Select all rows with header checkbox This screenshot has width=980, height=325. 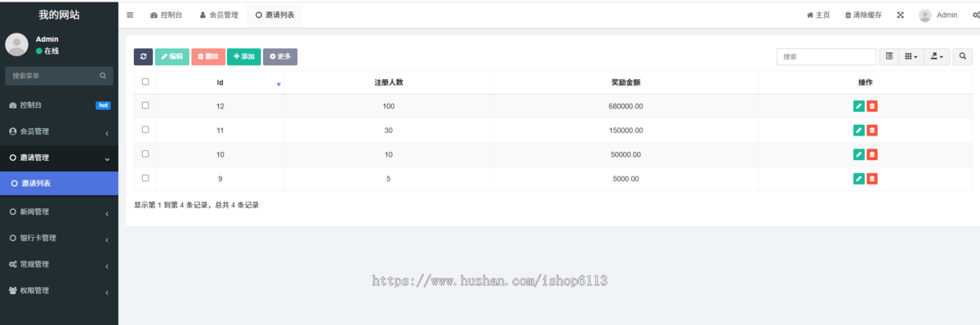tap(145, 82)
